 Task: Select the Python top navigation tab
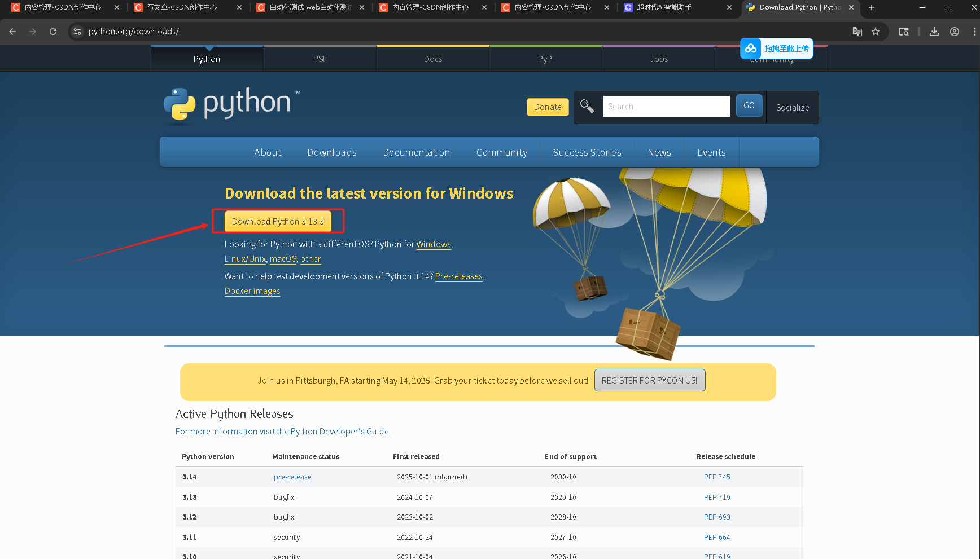pos(207,59)
